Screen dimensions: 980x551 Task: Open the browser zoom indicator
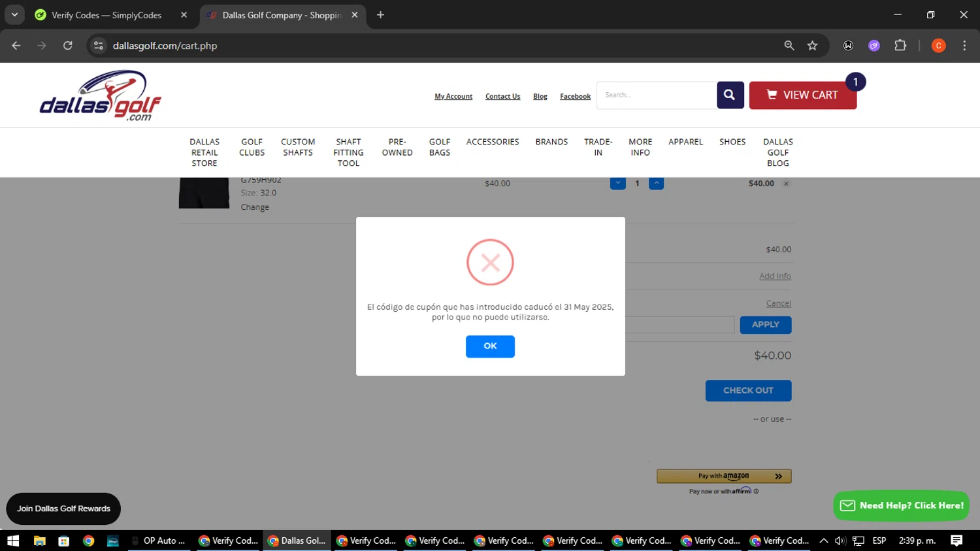coord(789,46)
